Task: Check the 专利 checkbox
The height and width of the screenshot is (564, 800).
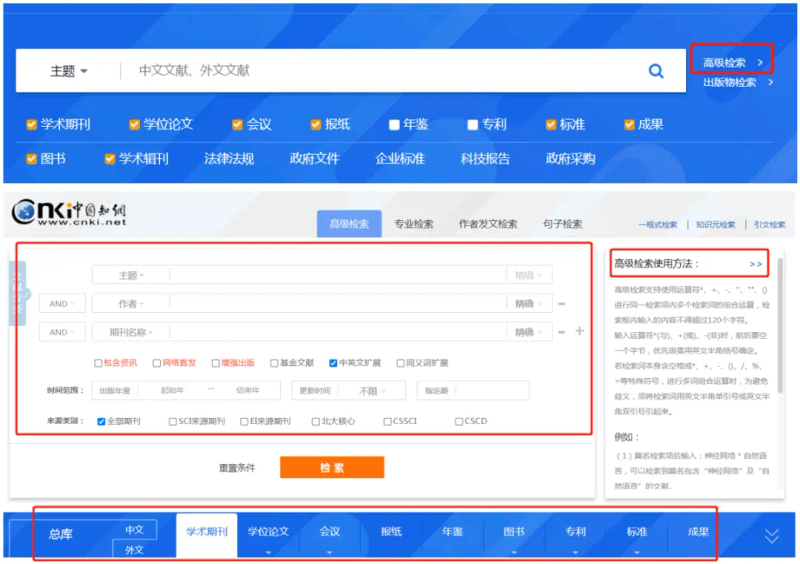Action: (x=472, y=125)
